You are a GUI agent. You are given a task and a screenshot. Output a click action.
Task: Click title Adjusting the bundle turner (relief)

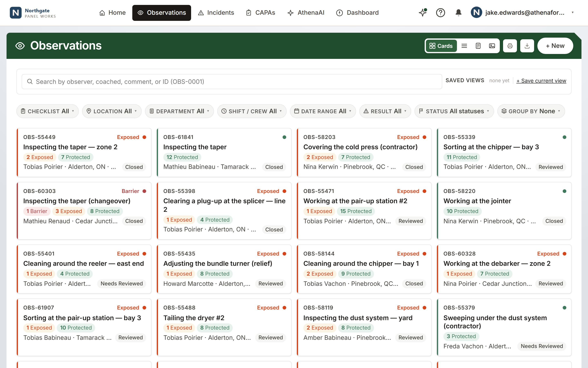tap(218, 264)
